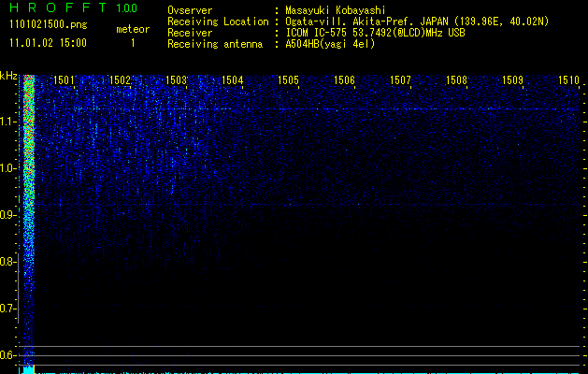588x374 pixels.
Task: Click the 1501 time axis marker
Action: coord(64,80)
